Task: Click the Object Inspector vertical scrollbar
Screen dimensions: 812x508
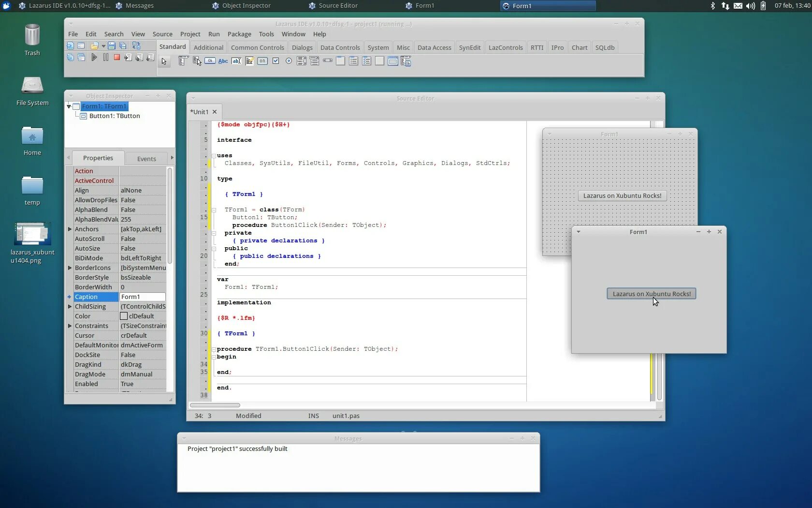Action: coord(170,216)
